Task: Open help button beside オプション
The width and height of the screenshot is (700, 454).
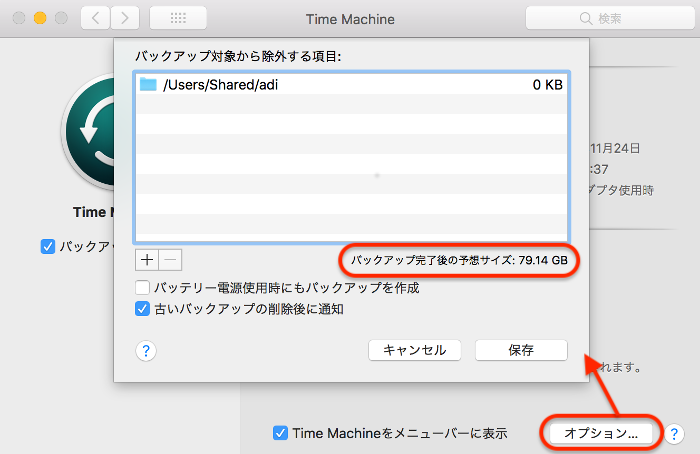Action: 674,433
